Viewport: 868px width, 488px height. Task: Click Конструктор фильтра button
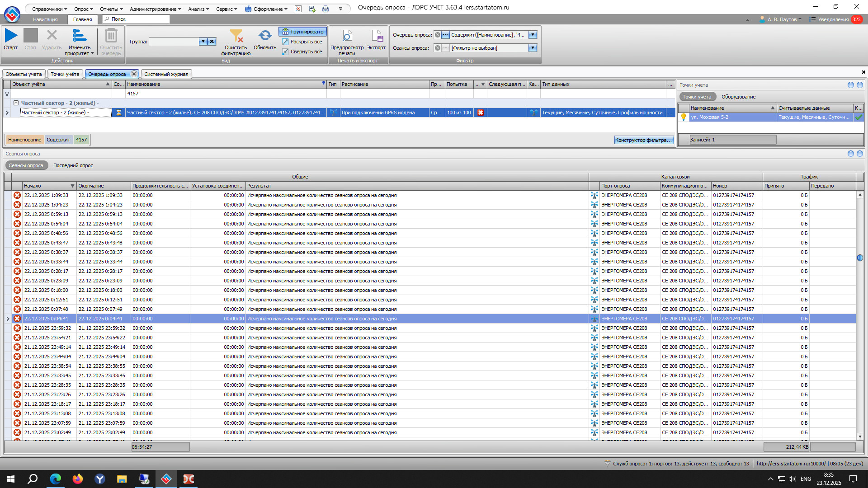(x=644, y=140)
